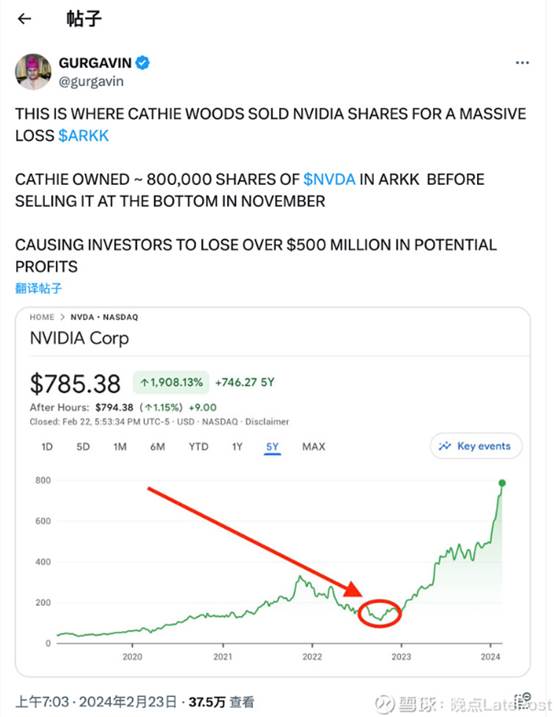Select the 1D chart range tab
This screenshot has height=717, width=554.
(x=47, y=446)
